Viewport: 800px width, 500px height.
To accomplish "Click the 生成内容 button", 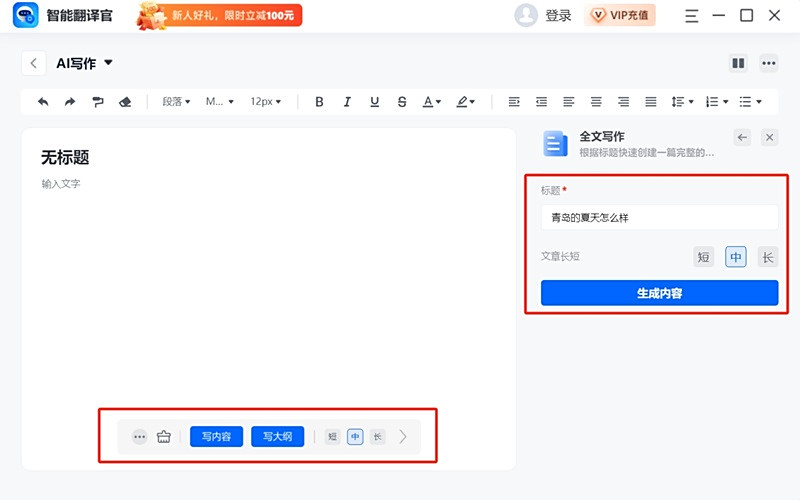I will [x=659, y=293].
